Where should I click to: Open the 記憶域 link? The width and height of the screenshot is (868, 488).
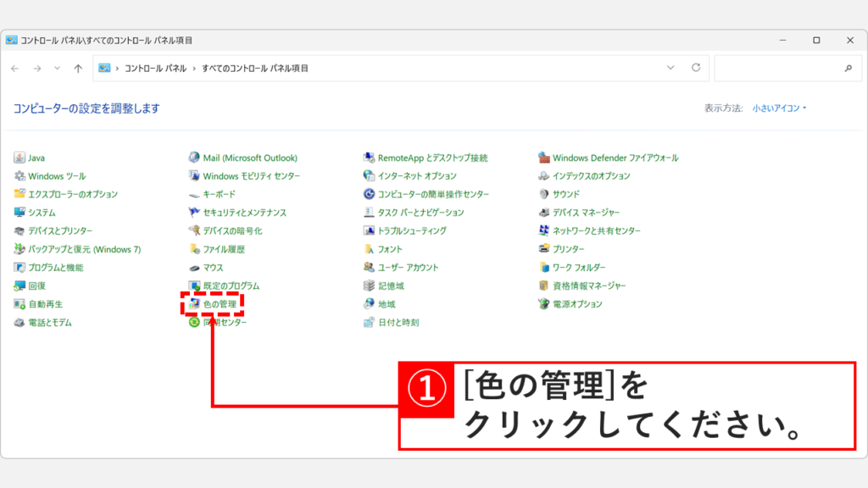coord(391,286)
